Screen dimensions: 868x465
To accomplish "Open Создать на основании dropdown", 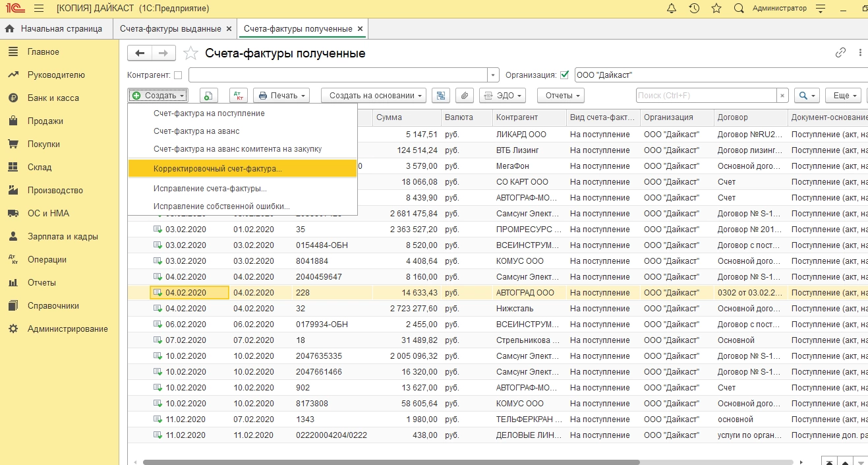I will 373,96.
